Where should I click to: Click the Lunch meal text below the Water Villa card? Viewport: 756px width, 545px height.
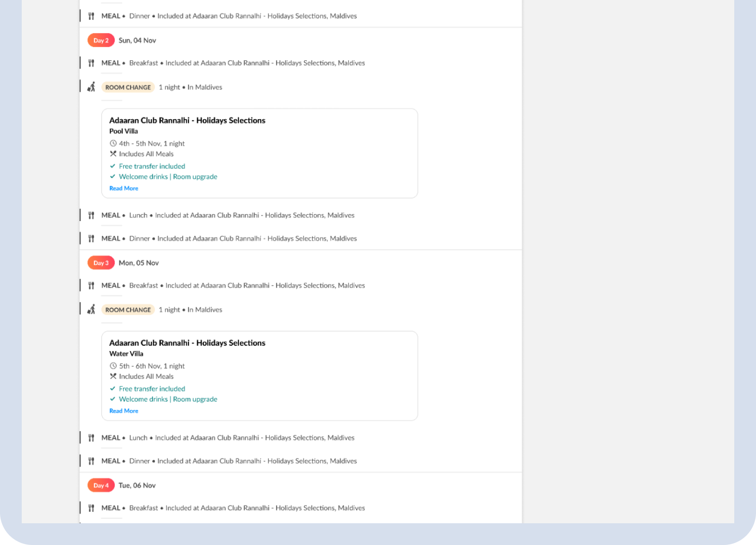pos(242,438)
